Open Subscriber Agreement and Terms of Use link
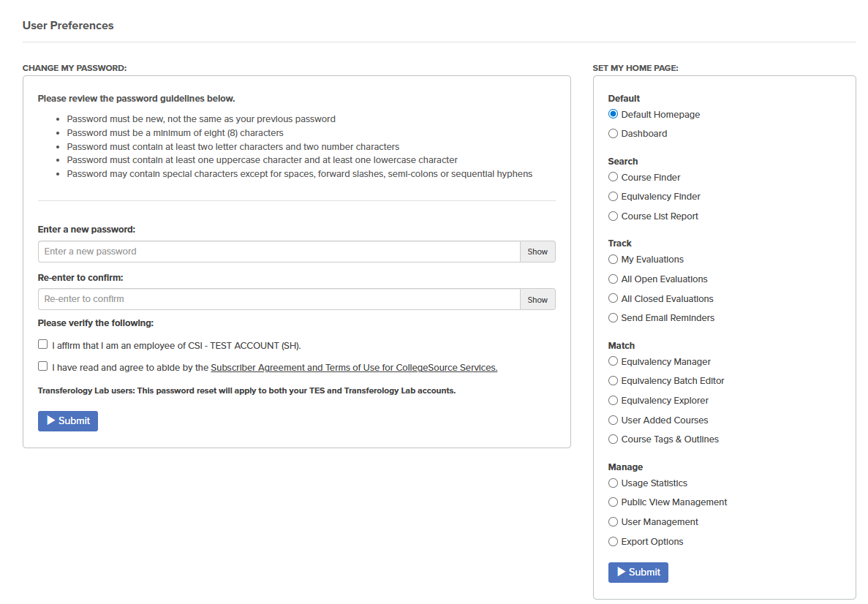Viewport: 868px width, 604px height. (x=354, y=368)
